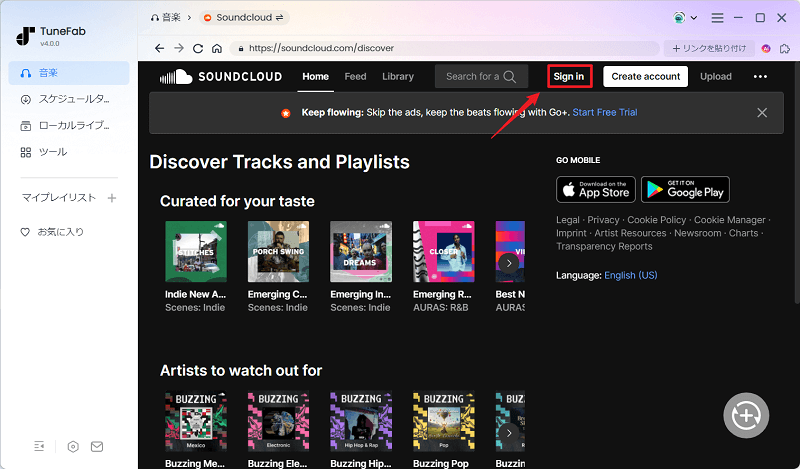
Task: Add a new playlist with the plus icon
Action: 112,198
